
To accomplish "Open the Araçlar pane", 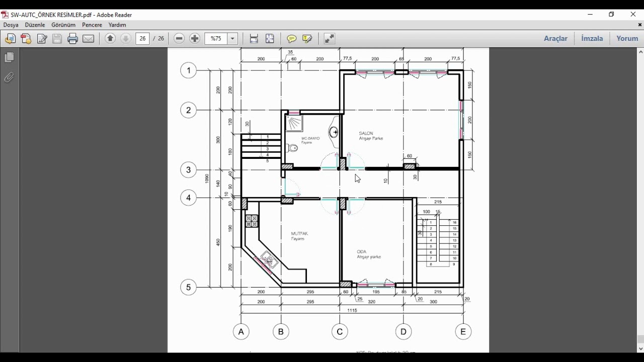I will [x=555, y=38].
